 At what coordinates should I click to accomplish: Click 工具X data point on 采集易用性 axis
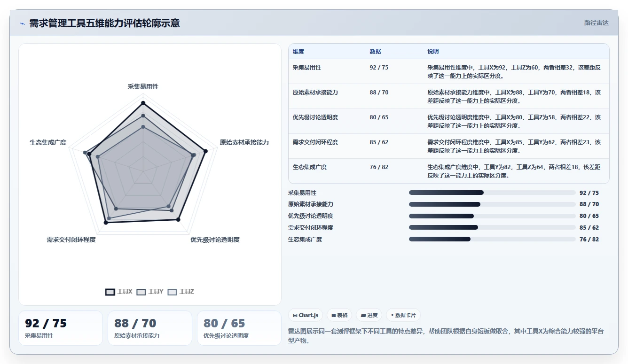[x=143, y=103]
